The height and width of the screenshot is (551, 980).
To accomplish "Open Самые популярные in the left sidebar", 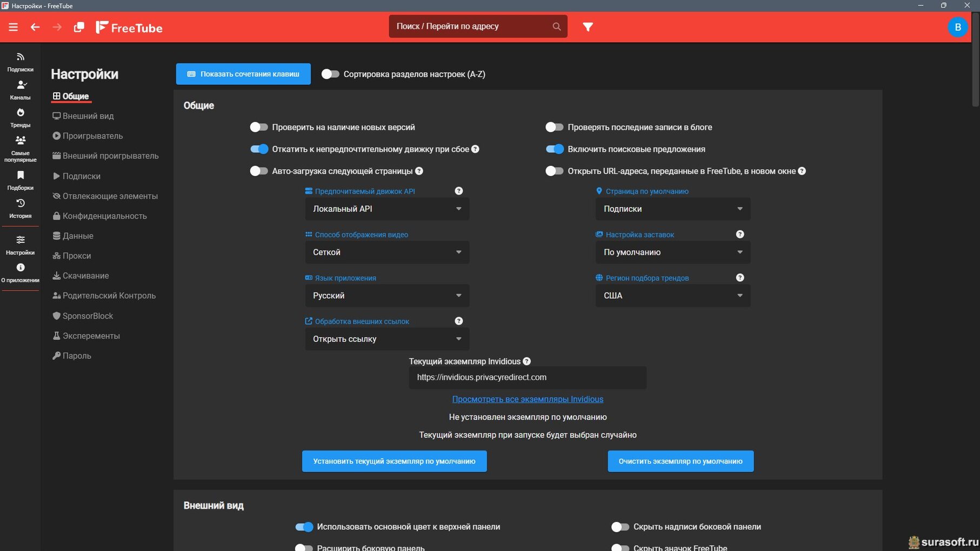I will pyautogui.click(x=21, y=149).
